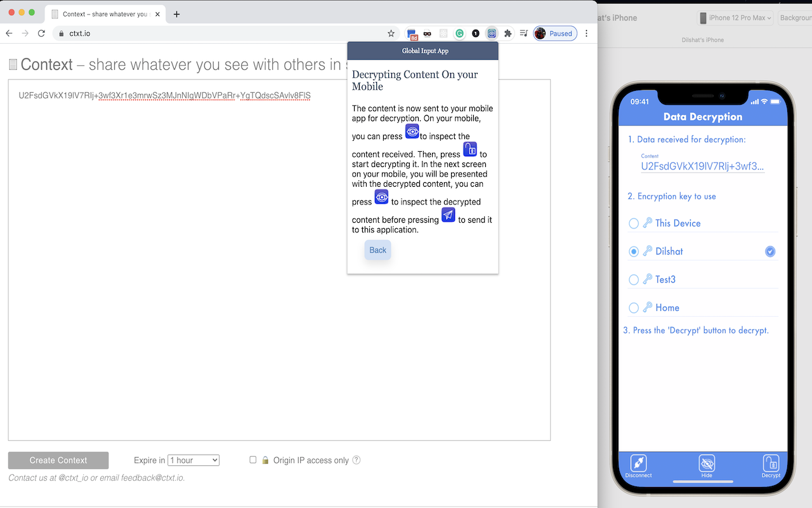
Task: Click the ctxt.io feedback email link
Action: 146,478
